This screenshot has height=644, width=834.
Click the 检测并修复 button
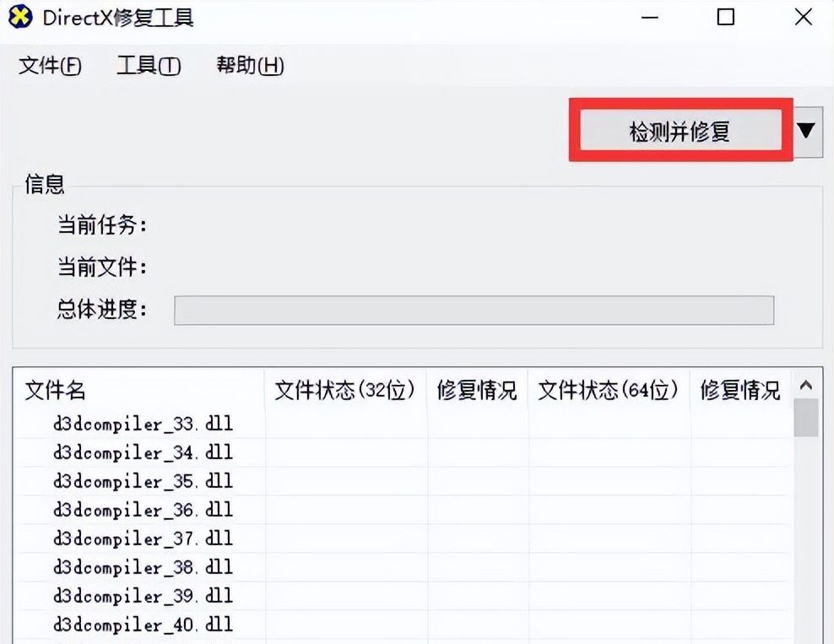pos(680,131)
